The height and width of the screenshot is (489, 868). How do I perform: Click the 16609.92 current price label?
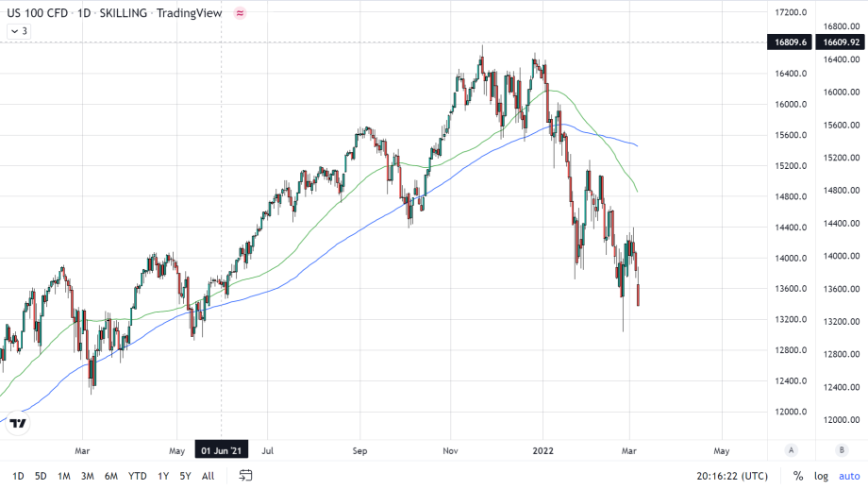[842, 42]
